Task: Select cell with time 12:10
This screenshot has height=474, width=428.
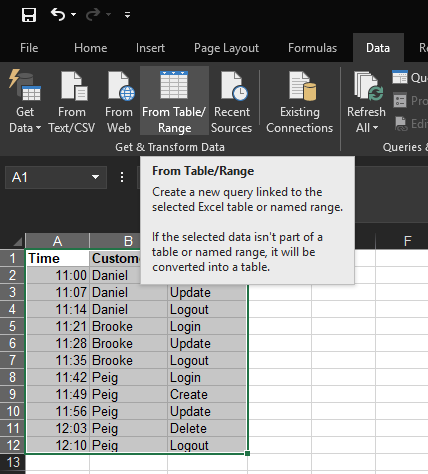Action: click(x=57, y=445)
